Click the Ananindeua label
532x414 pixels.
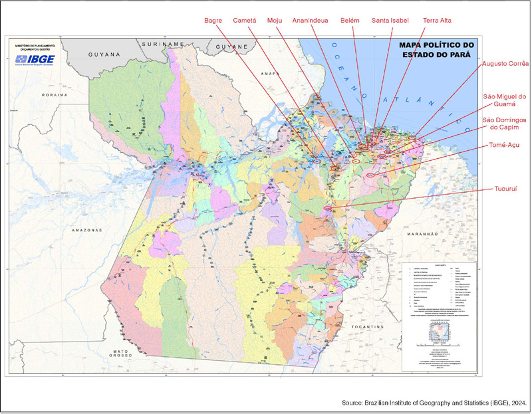(x=309, y=21)
